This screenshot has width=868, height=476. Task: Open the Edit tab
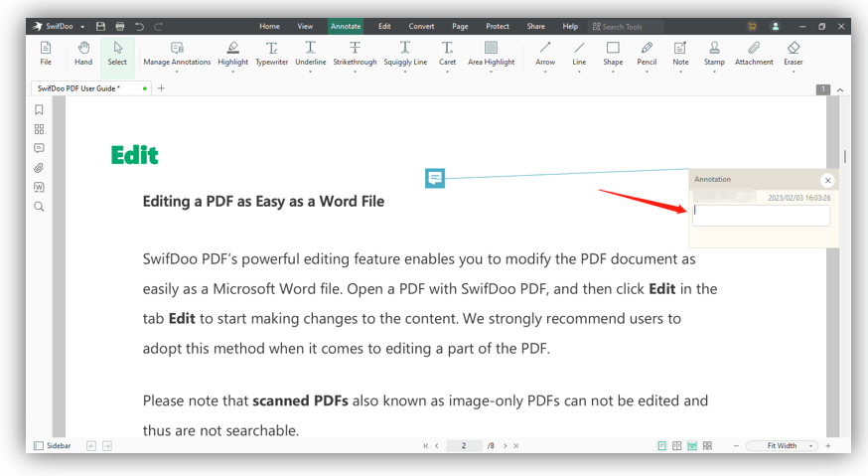coord(384,26)
